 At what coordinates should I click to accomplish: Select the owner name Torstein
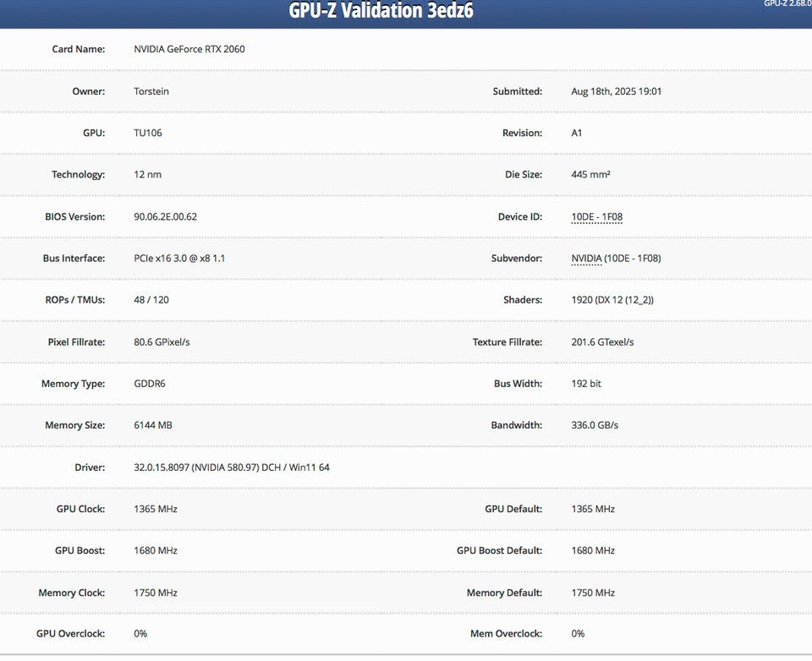coord(151,91)
